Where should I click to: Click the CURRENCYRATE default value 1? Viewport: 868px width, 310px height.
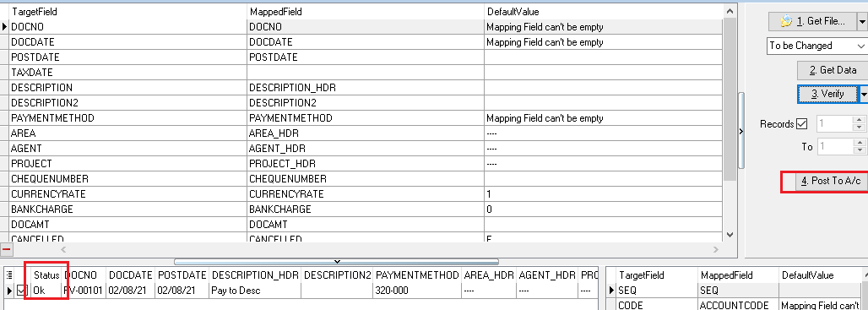tap(603, 194)
